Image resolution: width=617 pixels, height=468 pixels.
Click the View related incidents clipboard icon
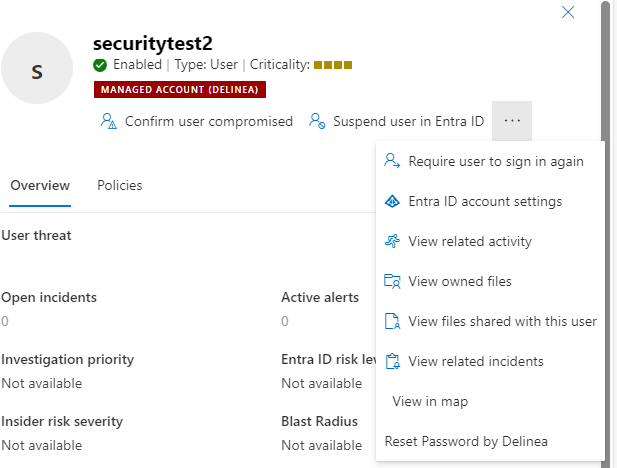392,361
